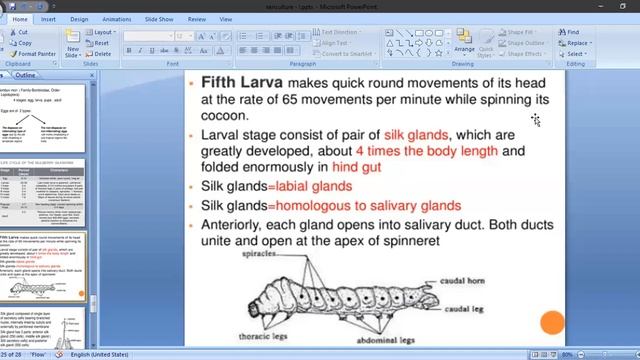Switch to the Outline pane tab
Image resolution: width=640 pixels, height=360 pixels.
[x=25, y=75]
